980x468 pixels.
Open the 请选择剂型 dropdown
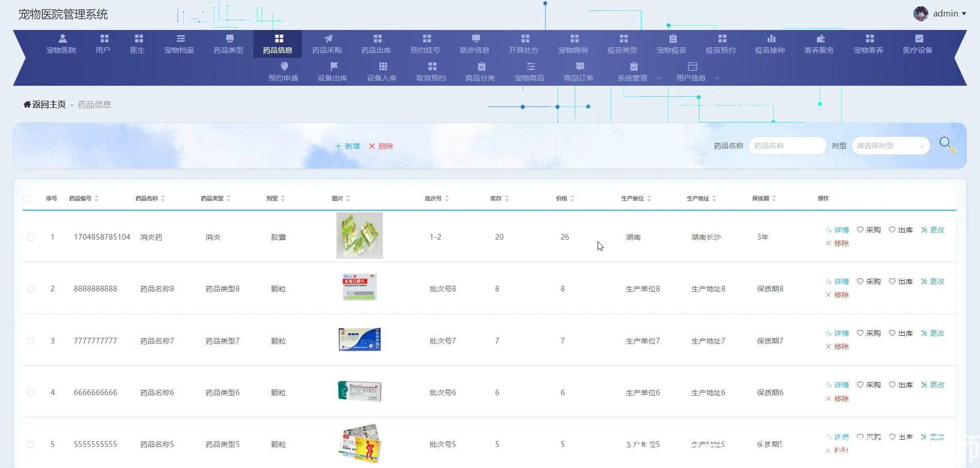(891, 146)
